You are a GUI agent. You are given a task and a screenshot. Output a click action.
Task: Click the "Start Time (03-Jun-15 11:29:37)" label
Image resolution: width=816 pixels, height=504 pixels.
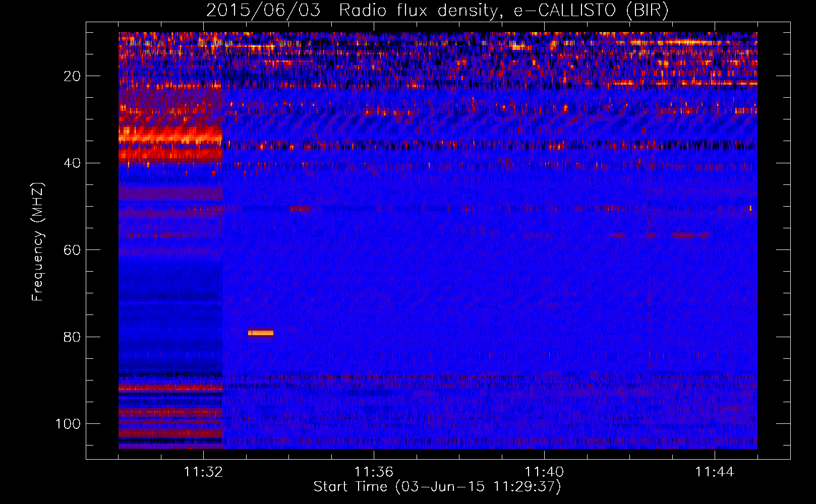[x=437, y=487]
